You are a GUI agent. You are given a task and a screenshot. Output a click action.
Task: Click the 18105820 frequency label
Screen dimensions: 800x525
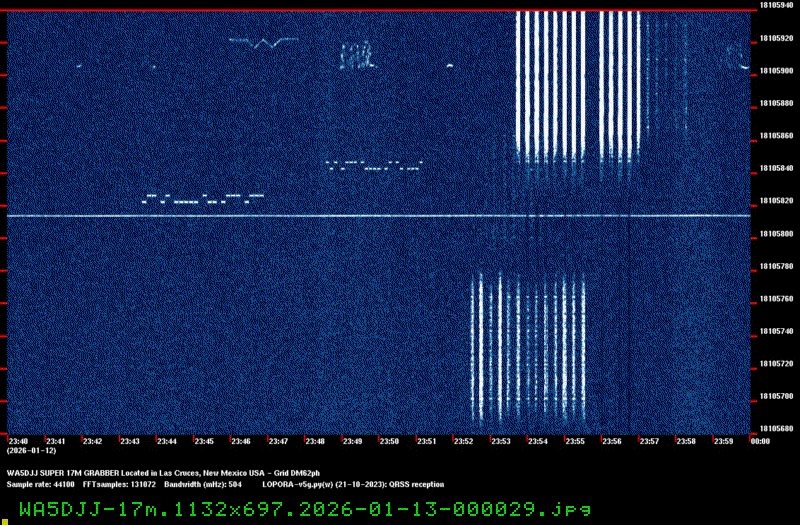click(x=777, y=201)
